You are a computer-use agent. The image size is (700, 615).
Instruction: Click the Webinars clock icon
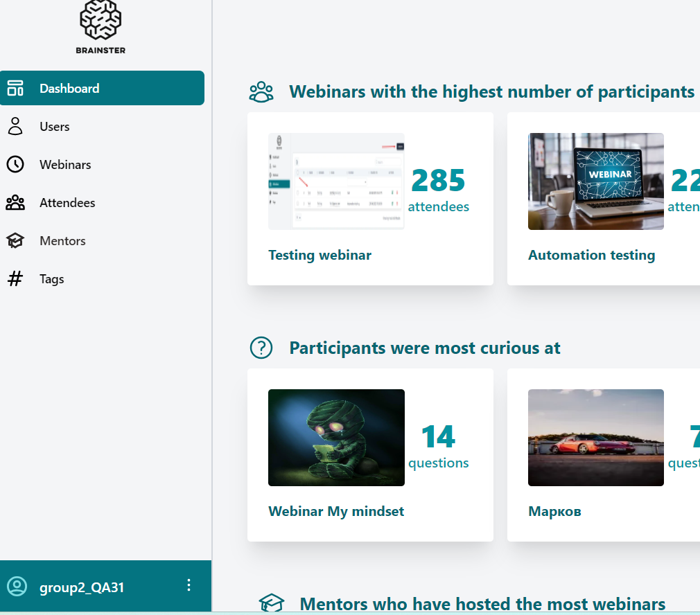pyautogui.click(x=15, y=164)
